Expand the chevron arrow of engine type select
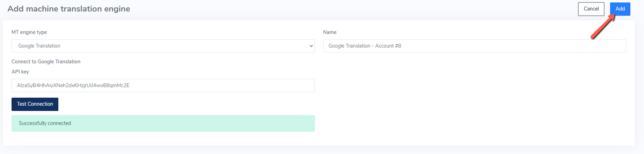644x154 pixels. point(311,46)
